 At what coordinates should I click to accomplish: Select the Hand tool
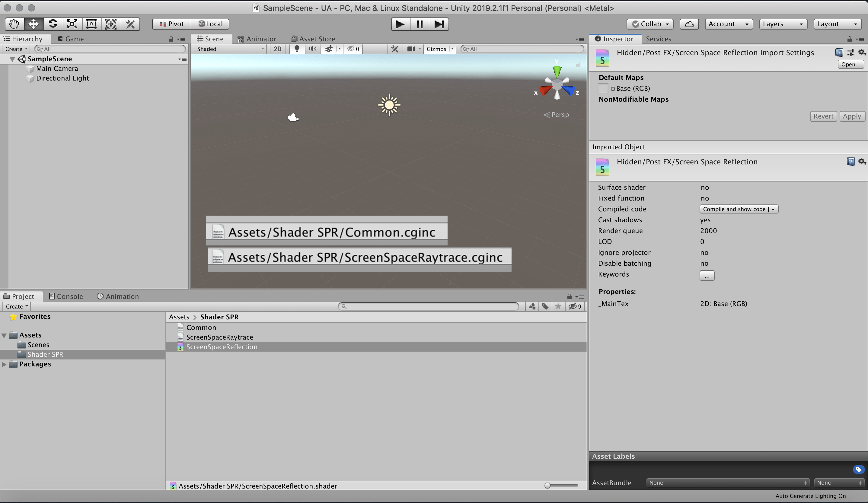pyautogui.click(x=14, y=24)
